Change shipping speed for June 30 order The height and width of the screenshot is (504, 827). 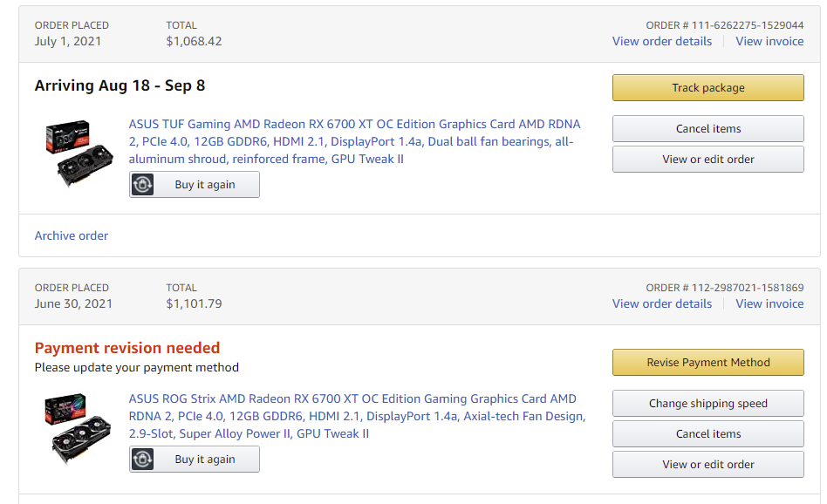tap(707, 404)
